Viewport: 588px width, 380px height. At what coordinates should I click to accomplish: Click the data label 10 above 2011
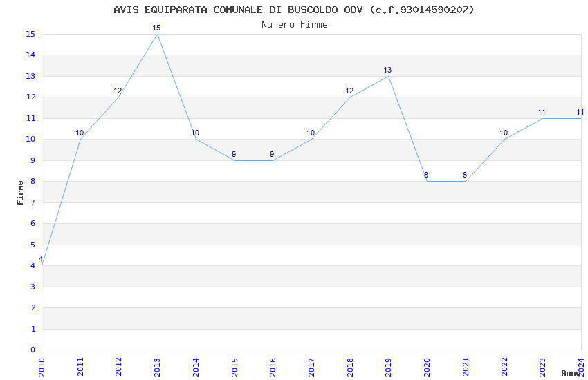click(x=80, y=133)
